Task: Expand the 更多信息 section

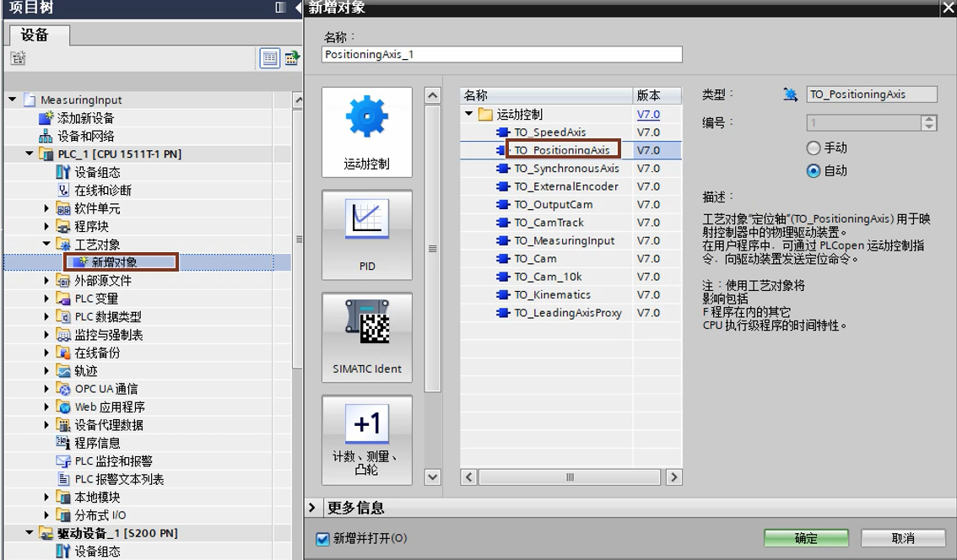Action: pyautogui.click(x=312, y=508)
